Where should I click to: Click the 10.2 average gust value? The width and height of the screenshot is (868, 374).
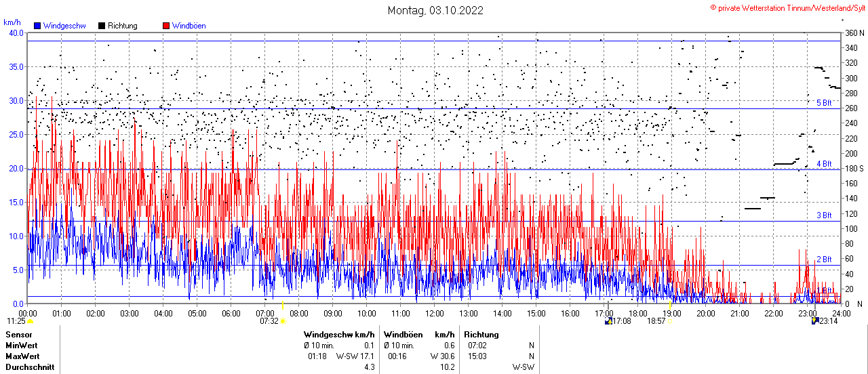point(447,368)
